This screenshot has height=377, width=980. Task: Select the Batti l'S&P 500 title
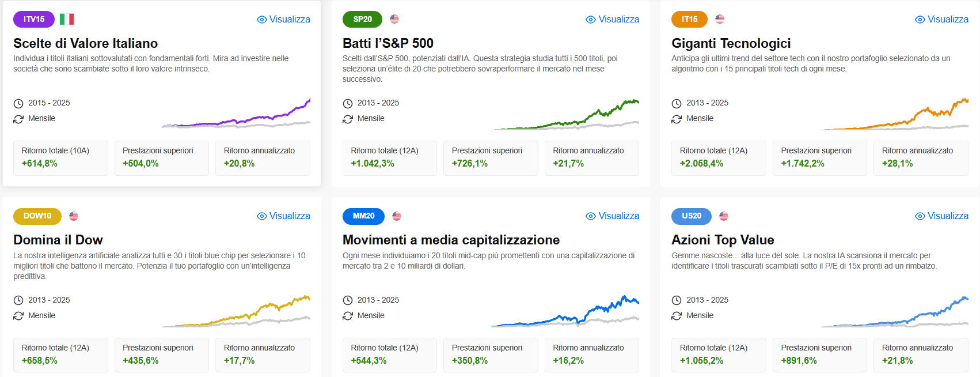click(388, 43)
